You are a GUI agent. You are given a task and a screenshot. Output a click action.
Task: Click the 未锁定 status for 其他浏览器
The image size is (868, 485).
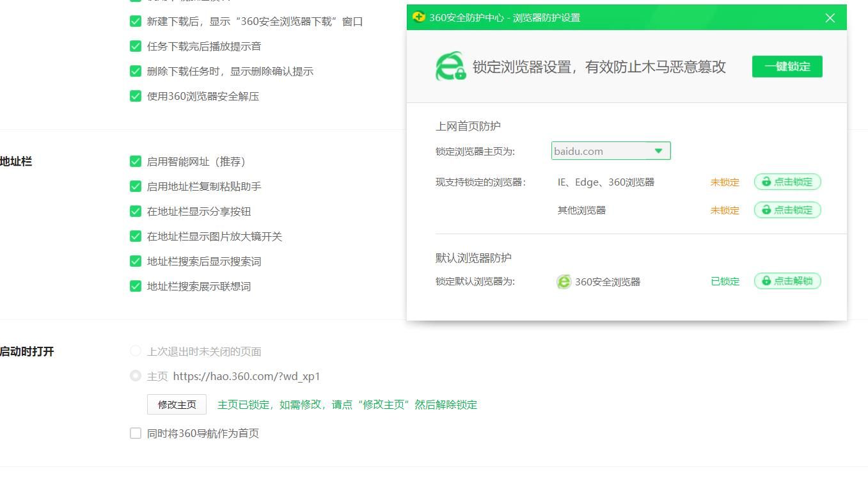(x=725, y=211)
